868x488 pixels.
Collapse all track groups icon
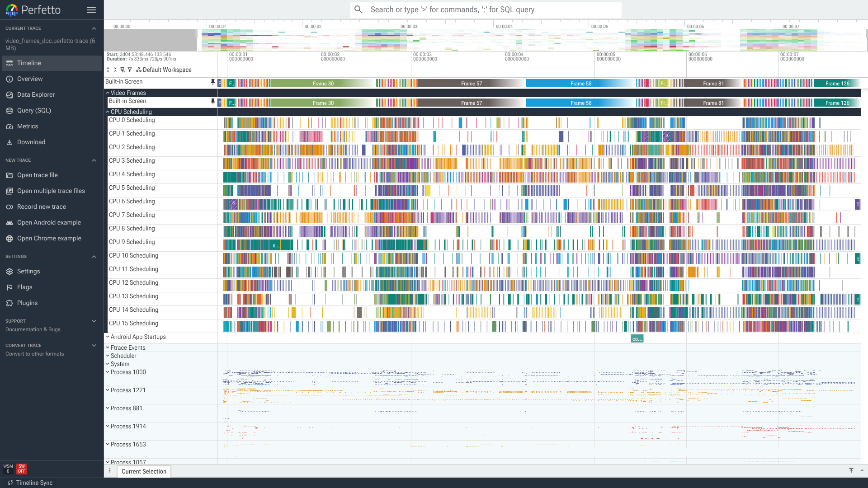click(x=115, y=70)
